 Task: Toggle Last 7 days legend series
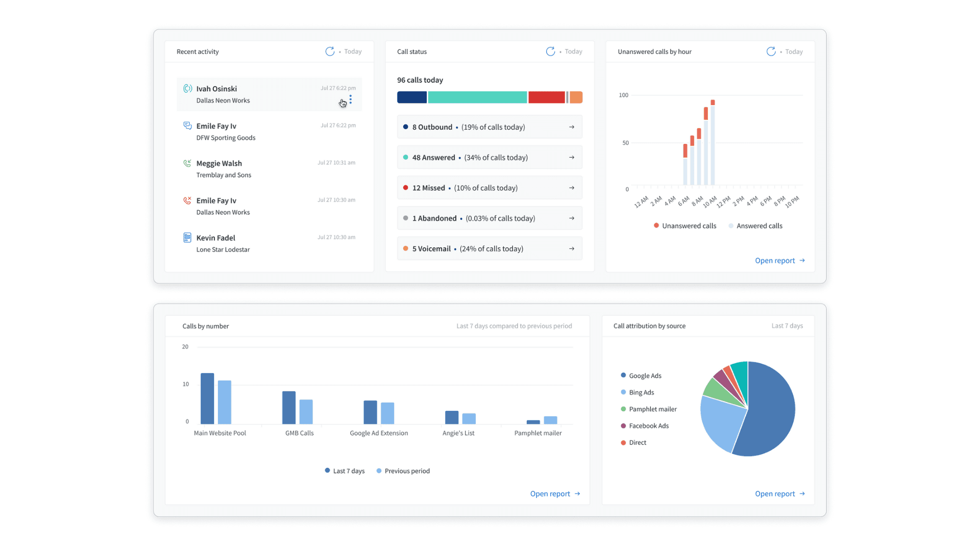tap(345, 471)
